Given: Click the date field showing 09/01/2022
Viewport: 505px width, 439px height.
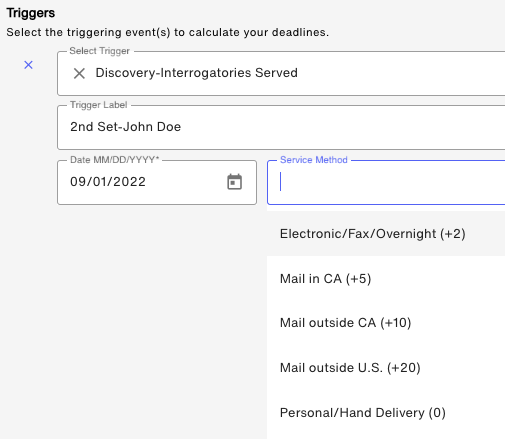Looking at the screenshot, I should pos(157,182).
